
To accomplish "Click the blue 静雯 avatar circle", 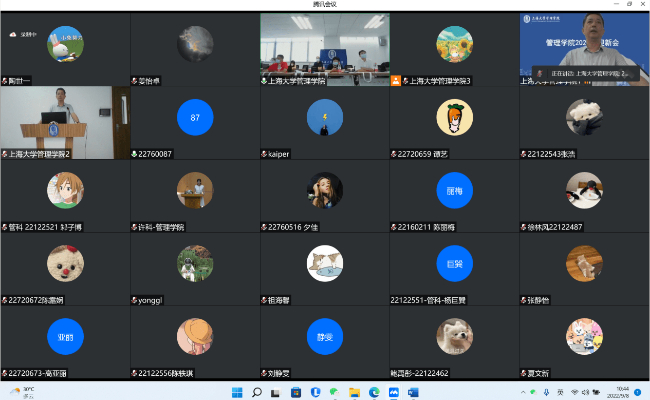I will (325, 335).
